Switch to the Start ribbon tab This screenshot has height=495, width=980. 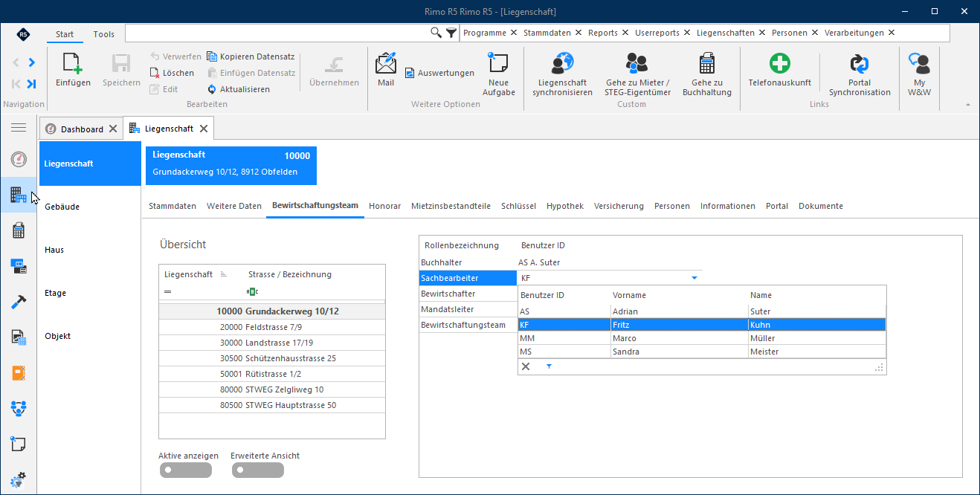coord(65,34)
